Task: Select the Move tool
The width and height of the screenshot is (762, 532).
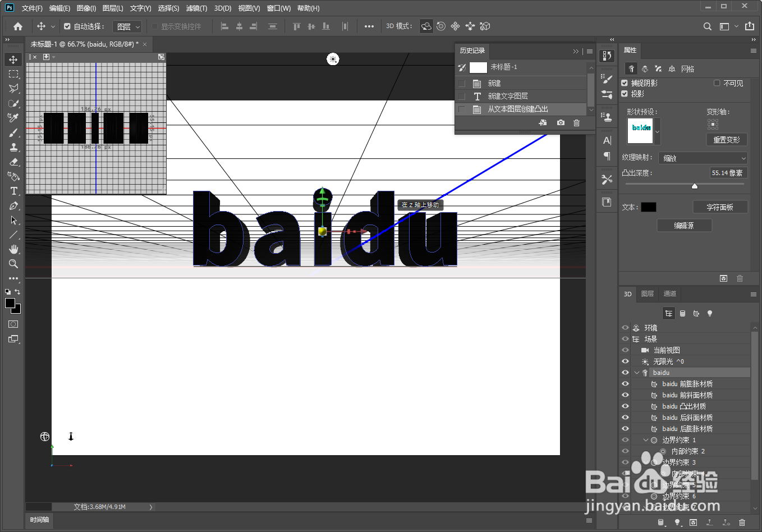Action: pyautogui.click(x=13, y=59)
